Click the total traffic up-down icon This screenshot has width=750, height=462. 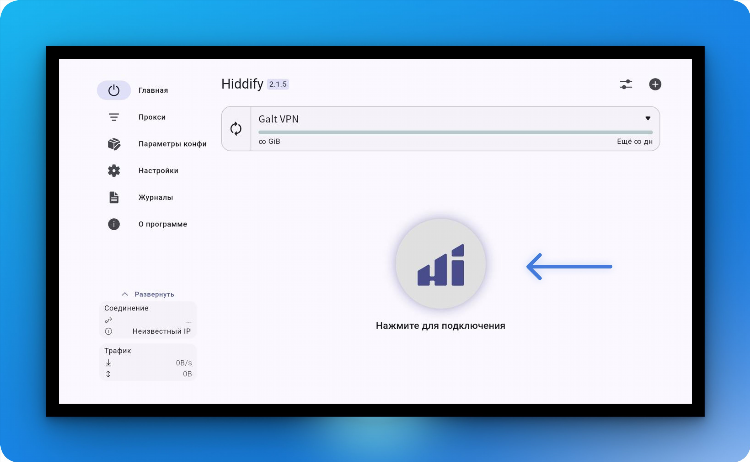[x=108, y=374]
